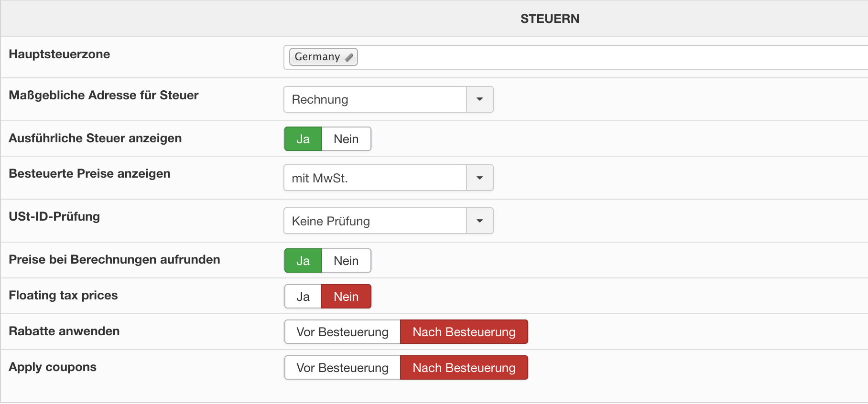The image size is (868, 404).
Task: Select Vor Besteuerung for Rabatte anwenden
Action: (342, 332)
